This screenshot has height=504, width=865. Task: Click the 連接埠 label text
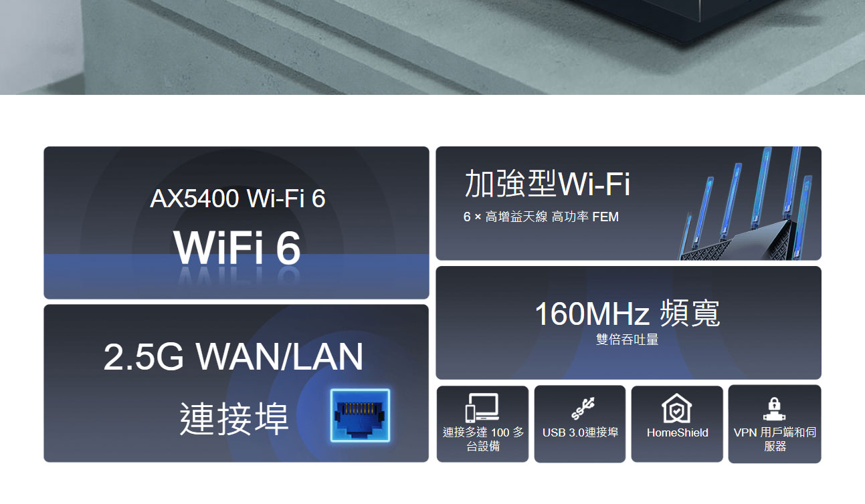[234, 419]
